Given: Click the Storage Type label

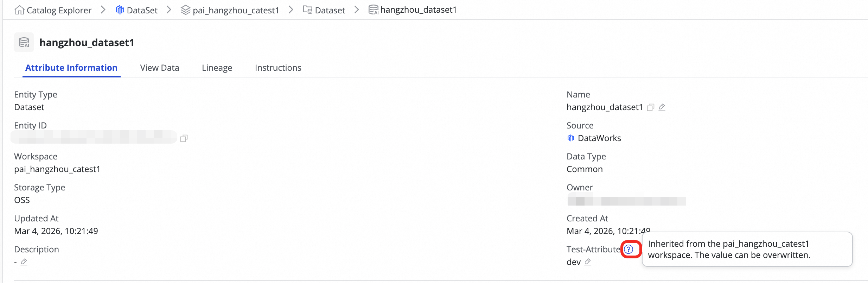Looking at the screenshot, I should coord(40,187).
